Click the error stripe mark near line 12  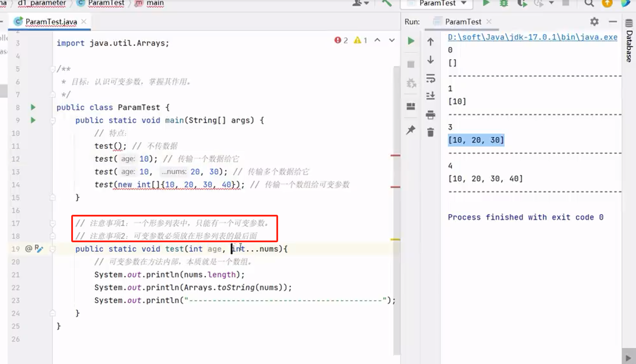395,155
